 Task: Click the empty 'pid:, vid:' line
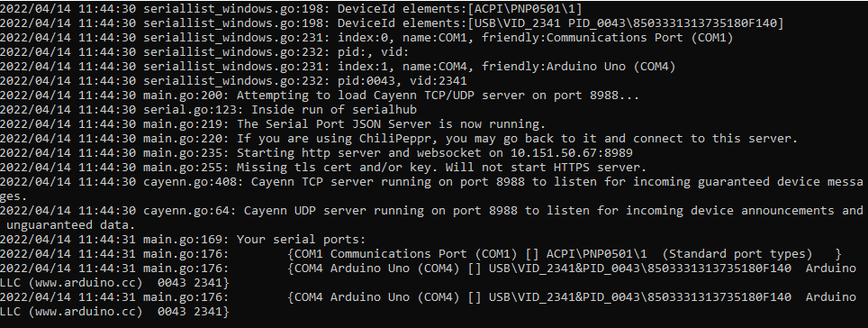point(204,52)
